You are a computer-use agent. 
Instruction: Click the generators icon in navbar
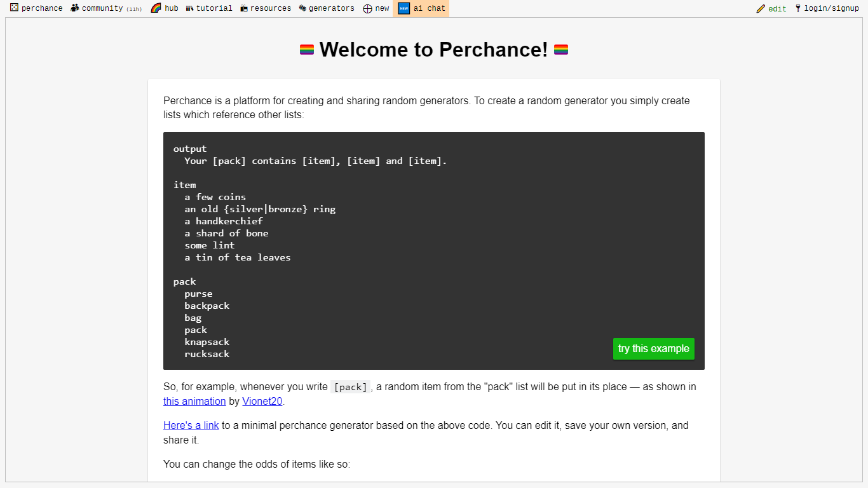coord(302,8)
